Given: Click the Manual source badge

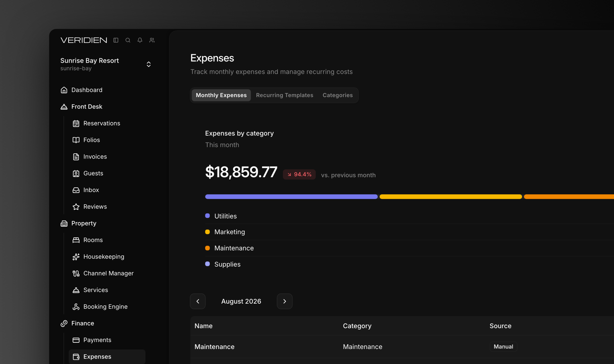Looking at the screenshot, I should pos(503,347).
